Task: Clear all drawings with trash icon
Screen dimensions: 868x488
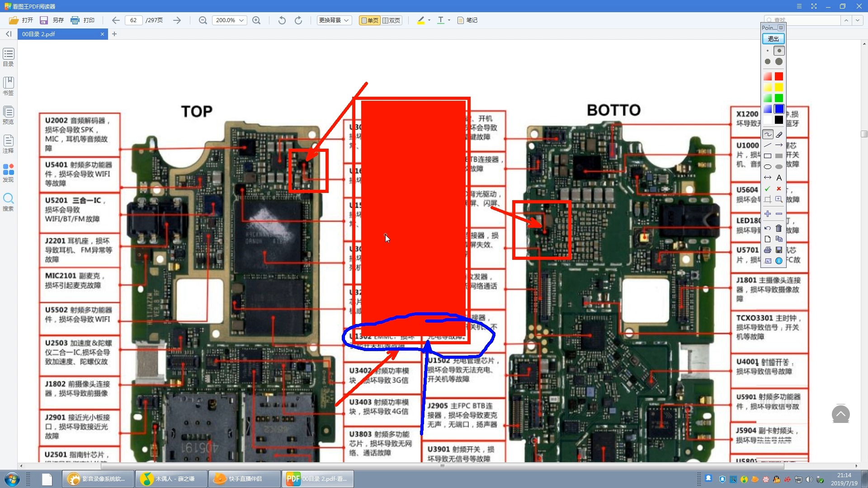Action: (x=779, y=228)
